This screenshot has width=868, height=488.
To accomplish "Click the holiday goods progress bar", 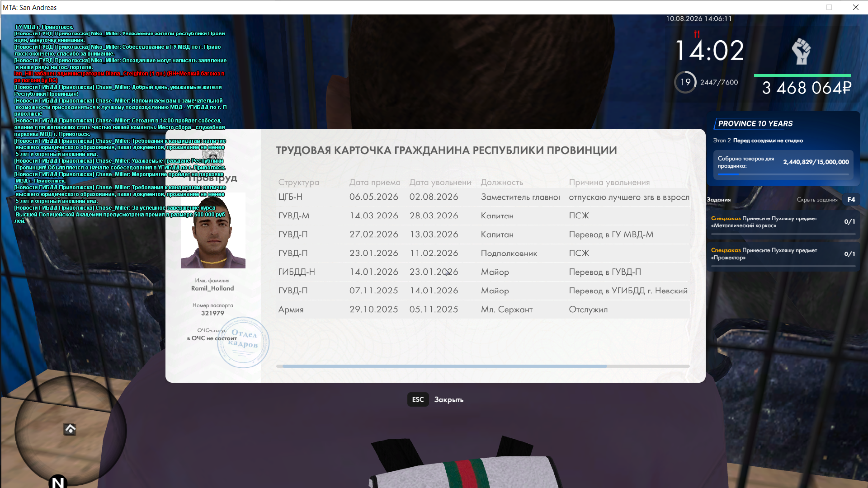I will (x=783, y=174).
